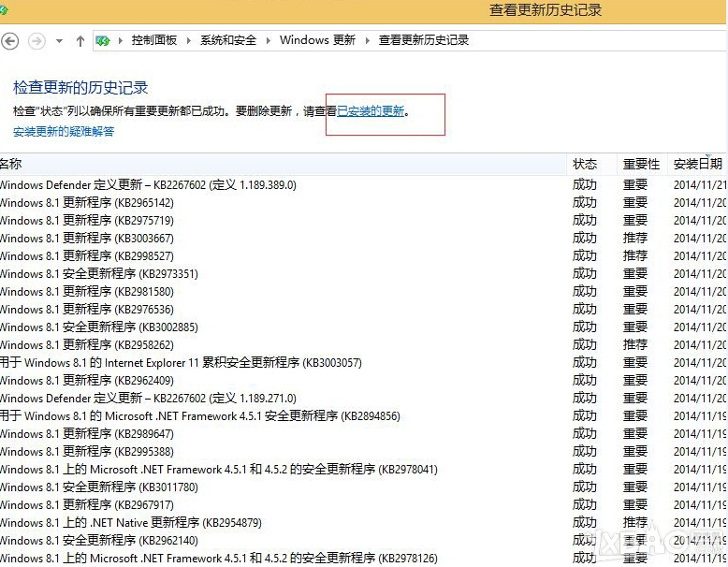Sort by 重要性 column header

tap(642, 164)
